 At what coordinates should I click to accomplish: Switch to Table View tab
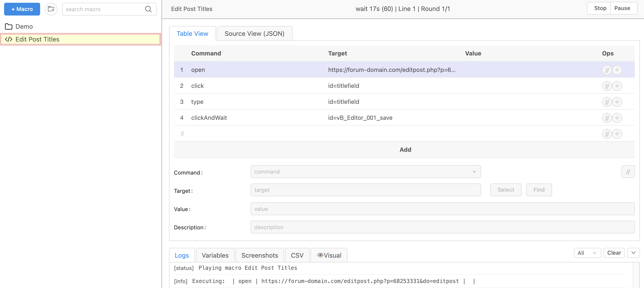192,34
